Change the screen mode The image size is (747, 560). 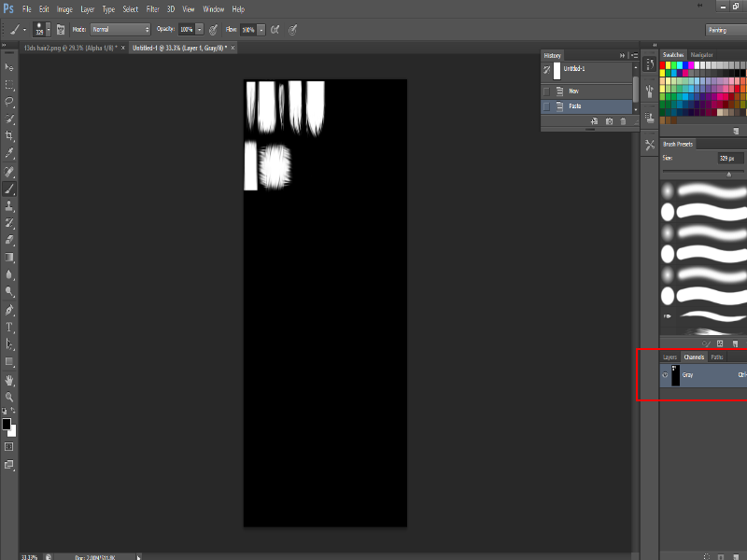pos(9,465)
